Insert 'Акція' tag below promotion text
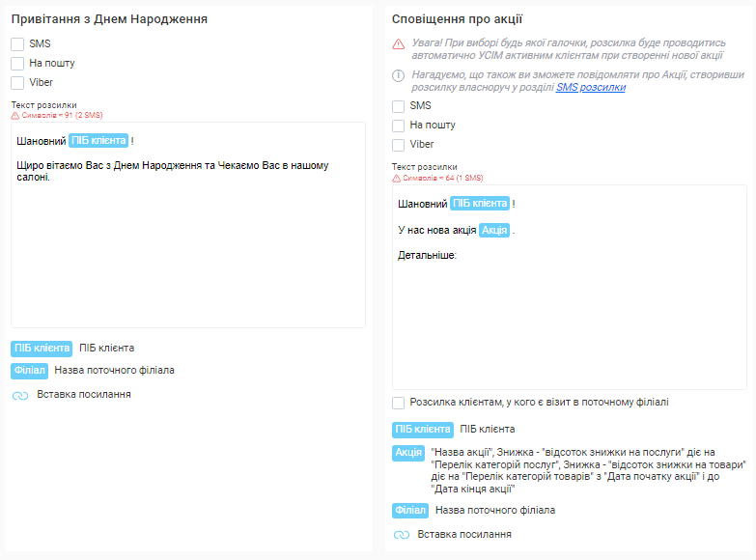756x560 pixels. point(408,454)
